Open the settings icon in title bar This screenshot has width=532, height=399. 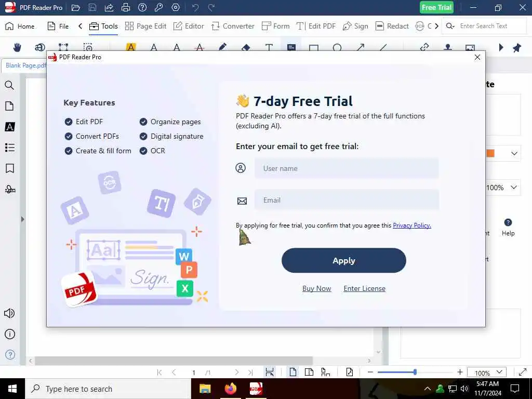(x=176, y=7)
